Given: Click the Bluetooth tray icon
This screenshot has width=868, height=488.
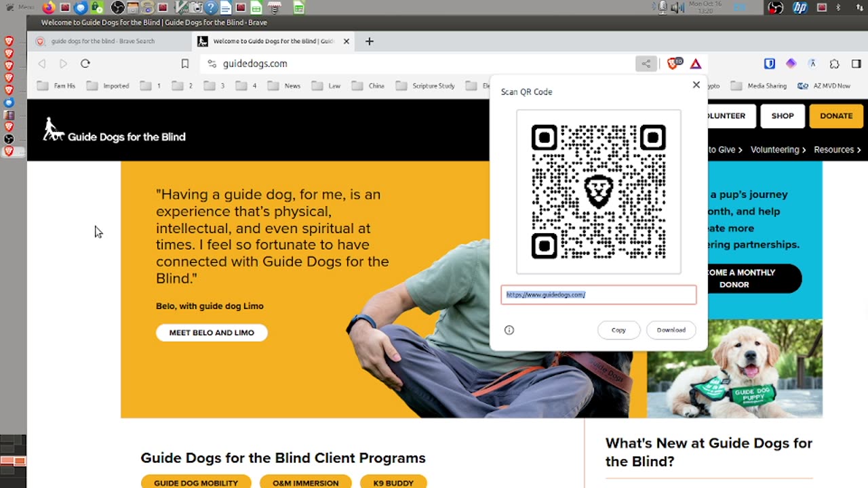Looking at the screenshot, I should click(838, 7).
